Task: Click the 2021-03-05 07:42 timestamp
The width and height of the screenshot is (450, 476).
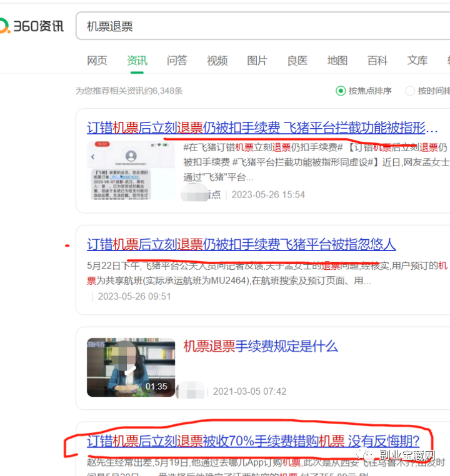Action: click(x=249, y=391)
